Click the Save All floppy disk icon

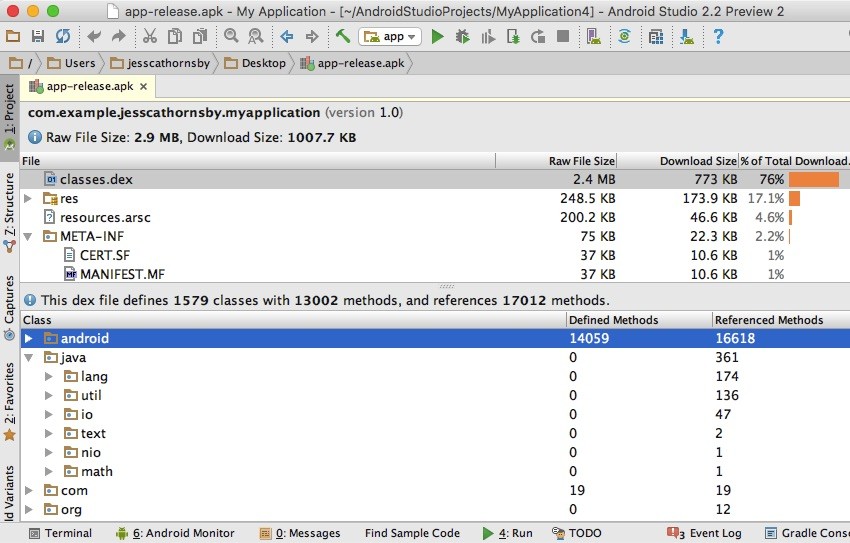point(38,36)
